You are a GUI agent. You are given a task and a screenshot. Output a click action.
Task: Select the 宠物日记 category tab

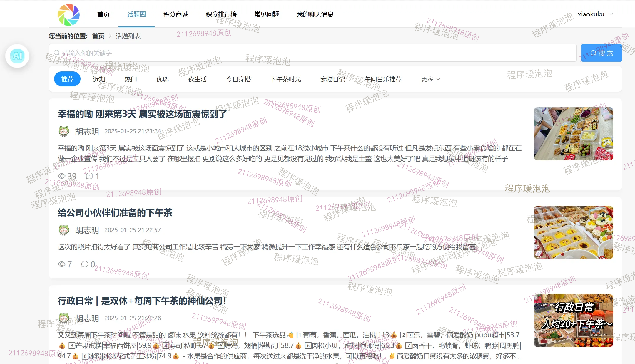click(332, 79)
